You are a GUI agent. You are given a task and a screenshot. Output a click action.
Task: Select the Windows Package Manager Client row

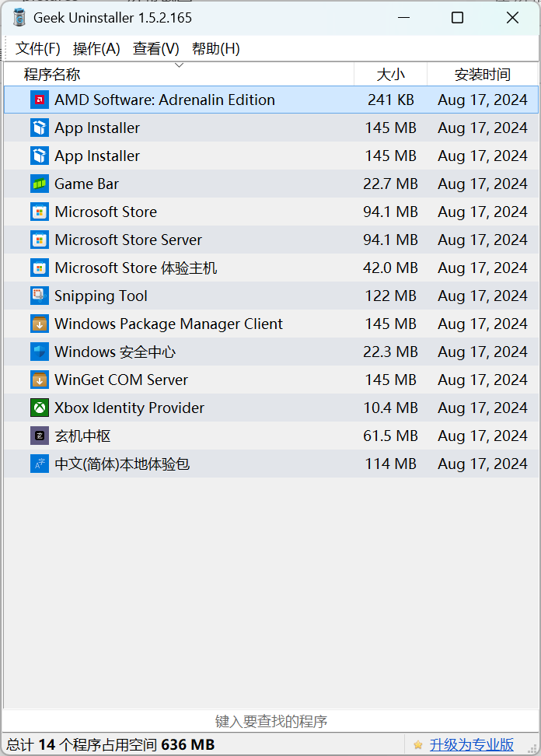[x=169, y=324]
